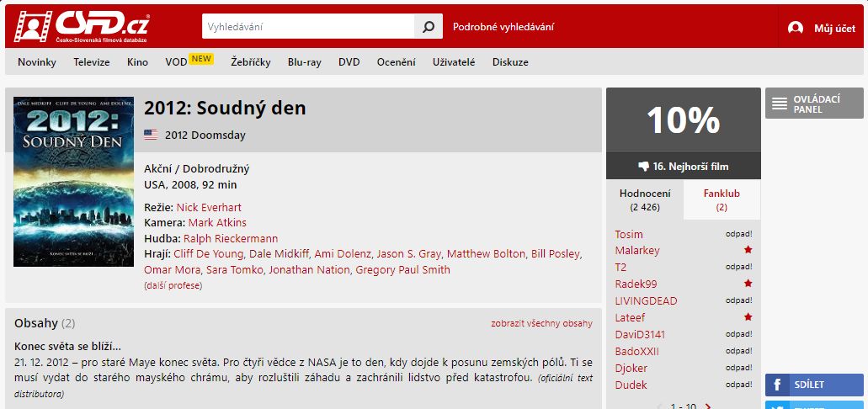Open user Tosim's profile
Viewport: 868px width, 409px height.
629,234
